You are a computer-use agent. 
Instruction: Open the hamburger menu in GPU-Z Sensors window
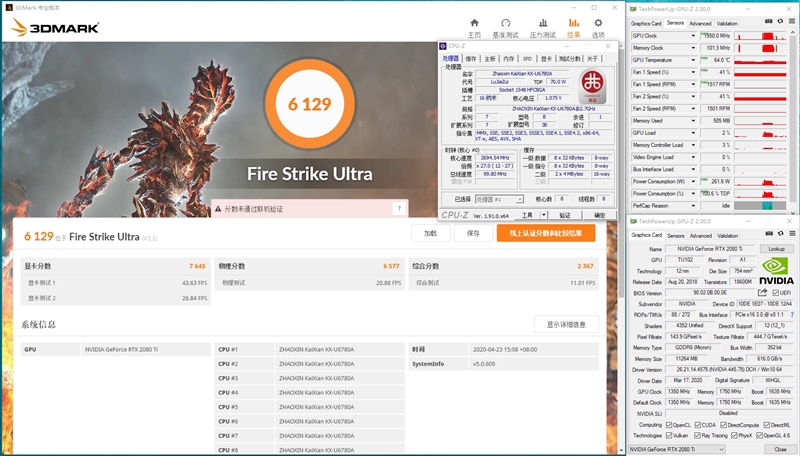(x=791, y=21)
